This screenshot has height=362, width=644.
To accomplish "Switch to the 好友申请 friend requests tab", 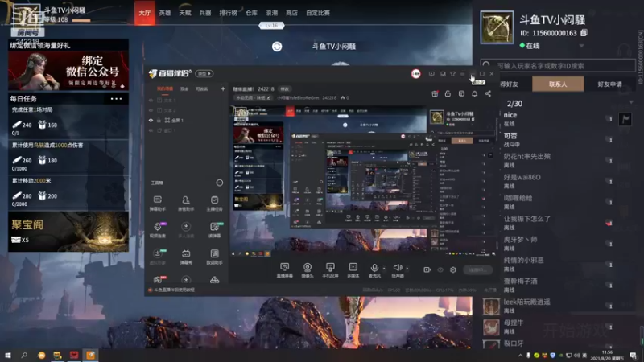I will (609, 84).
